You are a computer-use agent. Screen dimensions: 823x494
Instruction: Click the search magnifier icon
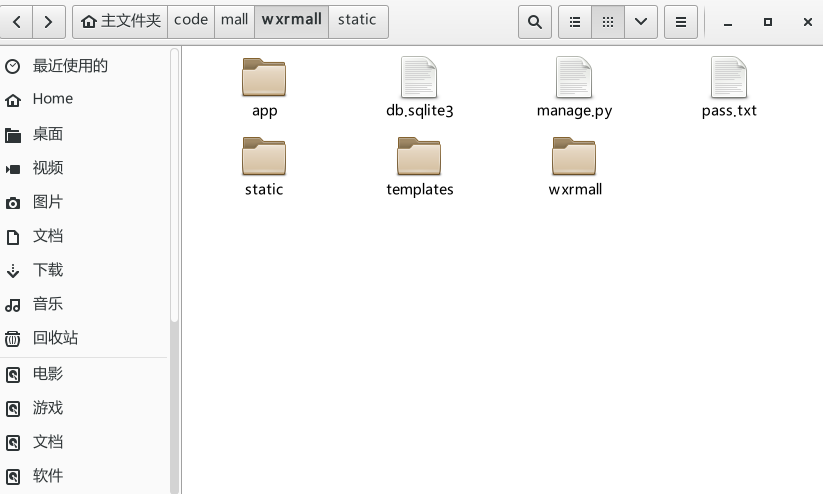tap(534, 22)
